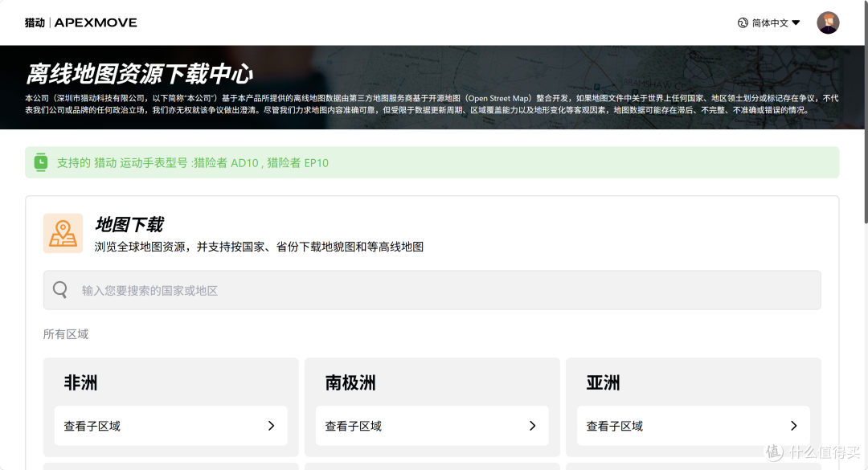Click the orange map pin icon
Viewport: 868px width, 470px height.
(x=63, y=233)
